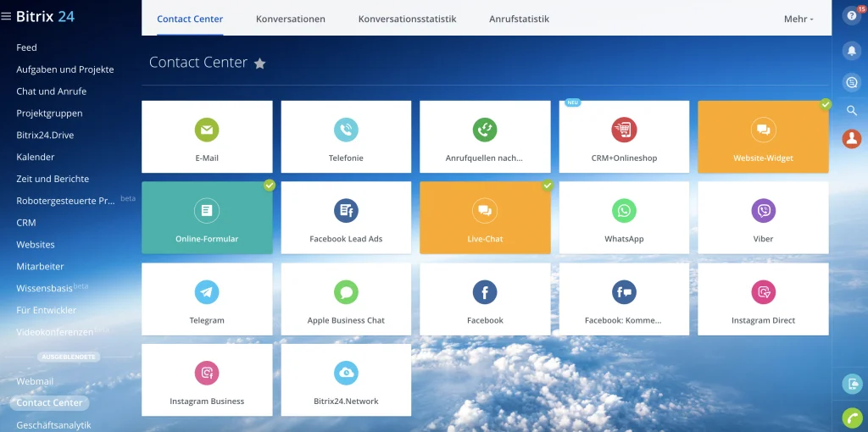868x432 pixels.
Task: Open Geschäftsanalytik in the sidebar
Action: coord(53,425)
